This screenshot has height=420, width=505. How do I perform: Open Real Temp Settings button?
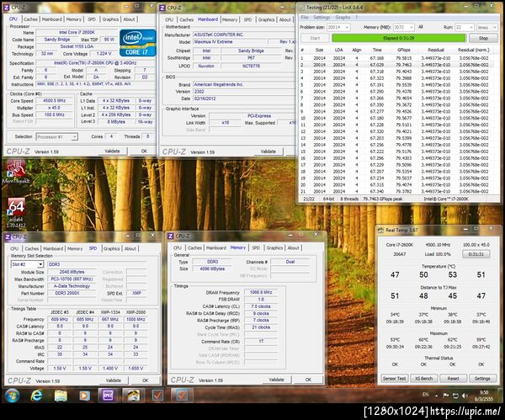click(481, 379)
